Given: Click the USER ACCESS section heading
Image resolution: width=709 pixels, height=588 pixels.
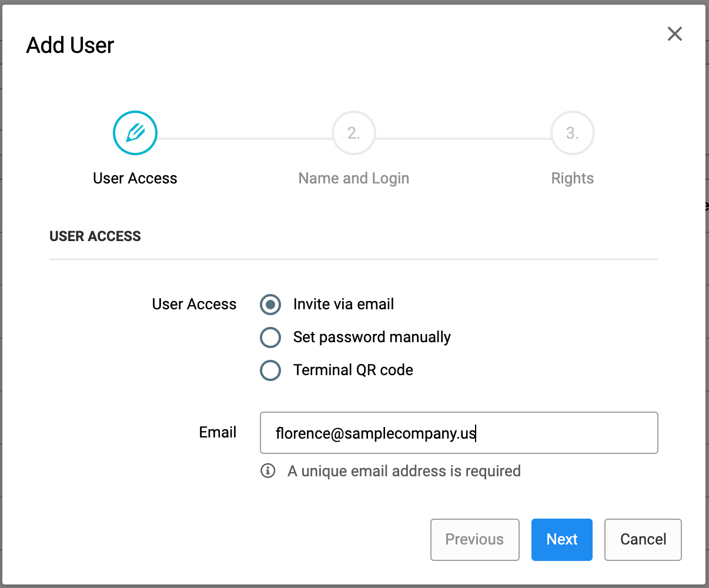Looking at the screenshot, I should 95,236.
